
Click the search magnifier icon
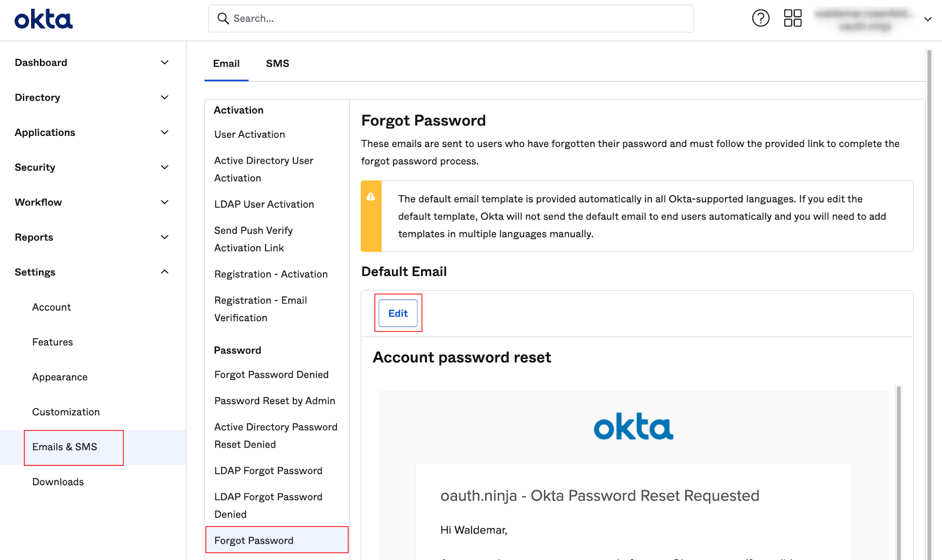(x=223, y=19)
